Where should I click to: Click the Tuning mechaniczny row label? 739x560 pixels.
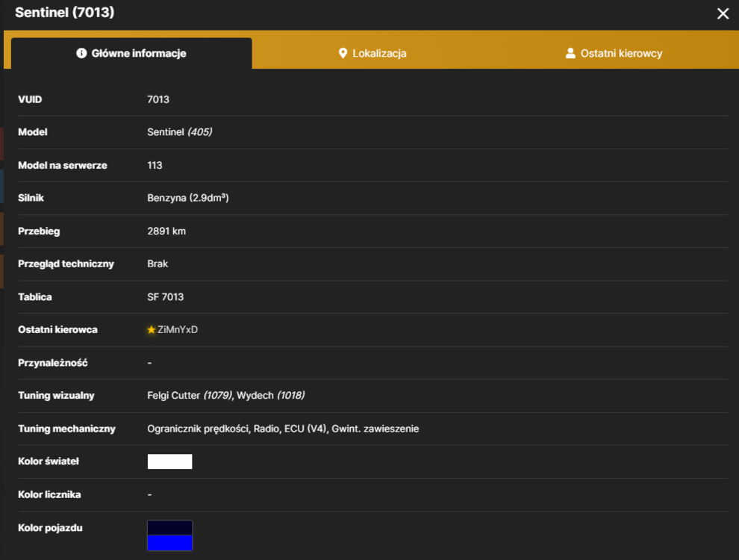(x=66, y=429)
